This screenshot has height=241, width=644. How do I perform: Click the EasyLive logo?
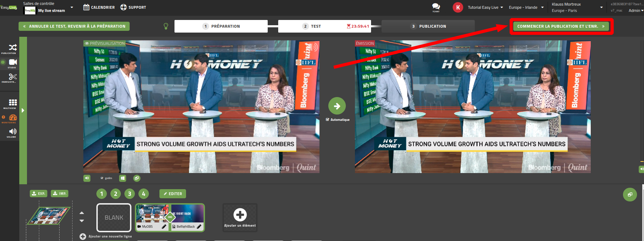(x=9, y=7)
